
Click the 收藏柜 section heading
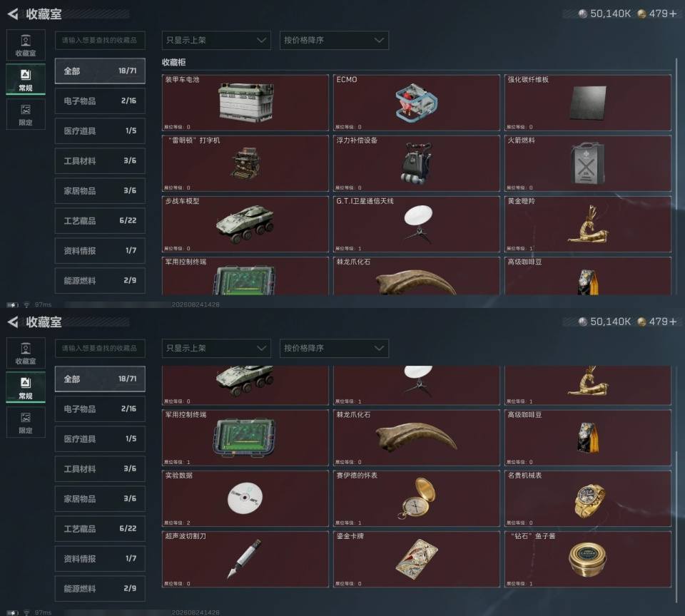174,63
